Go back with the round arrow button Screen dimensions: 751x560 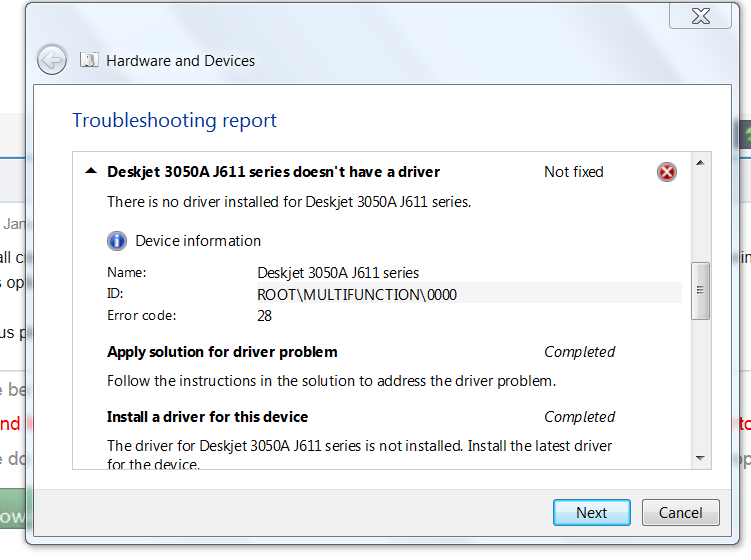52,60
